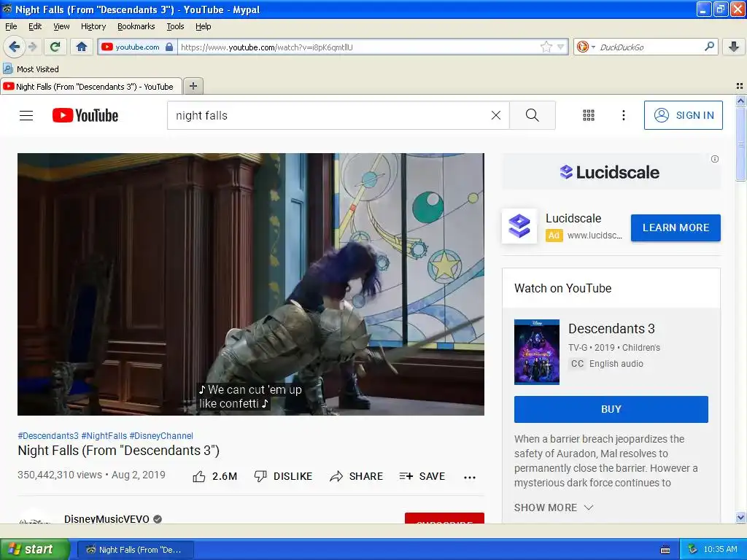
Task: Open the browser home page icon
Action: (x=82, y=47)
